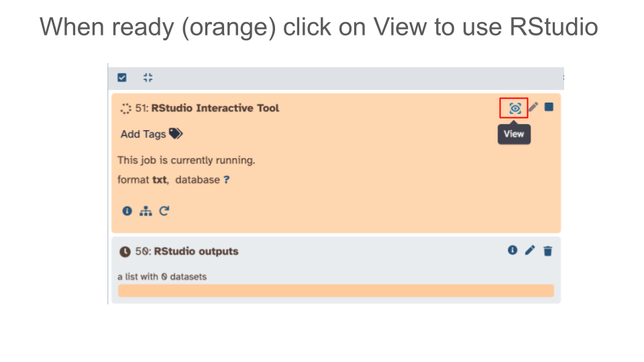Show job details info for dataset 51
Image resolution: width=644 pixels, height=362 pixels.
click(127, 210)
